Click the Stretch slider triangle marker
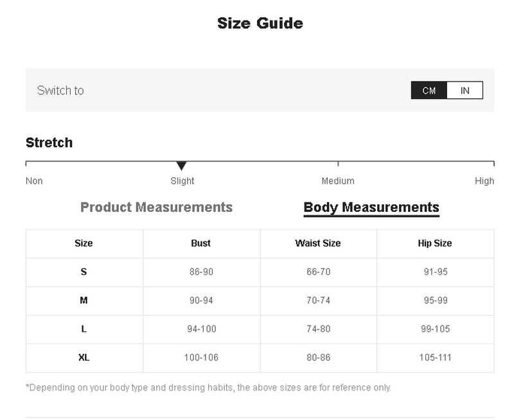Viewport: 514px width, 420px height. pyautogui.click(x=182, y=166)
